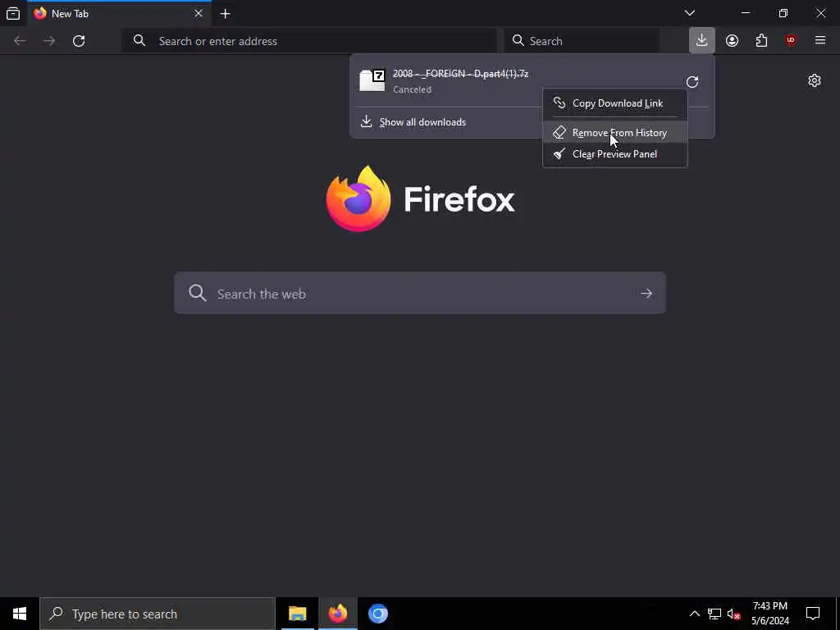Open the Windows Start menu
The width and height of the screenshot is (840, 630).
pyautogui.click(x=20, y=614)
